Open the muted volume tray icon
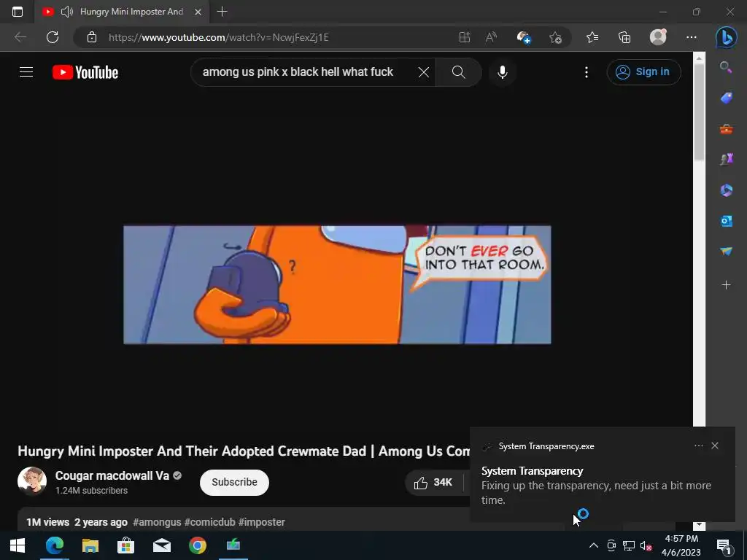 [646, 545]
